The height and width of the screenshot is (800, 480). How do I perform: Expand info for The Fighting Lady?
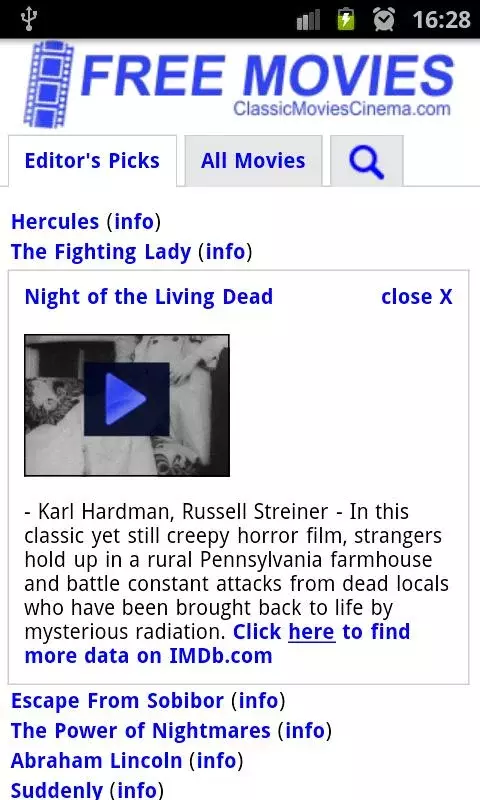pyautogui.click(x=225, y=252)
